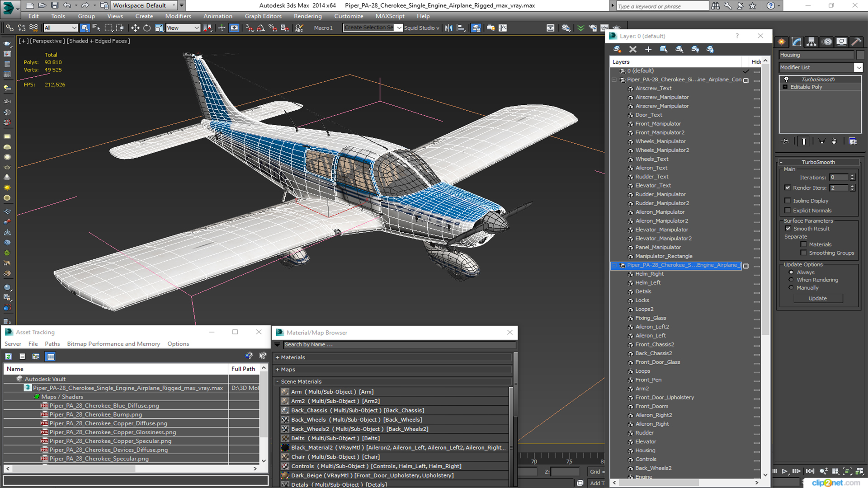The image size is (868, 488).
Task: Click table view icon in Asset Tracking
Action: point(51,357)
